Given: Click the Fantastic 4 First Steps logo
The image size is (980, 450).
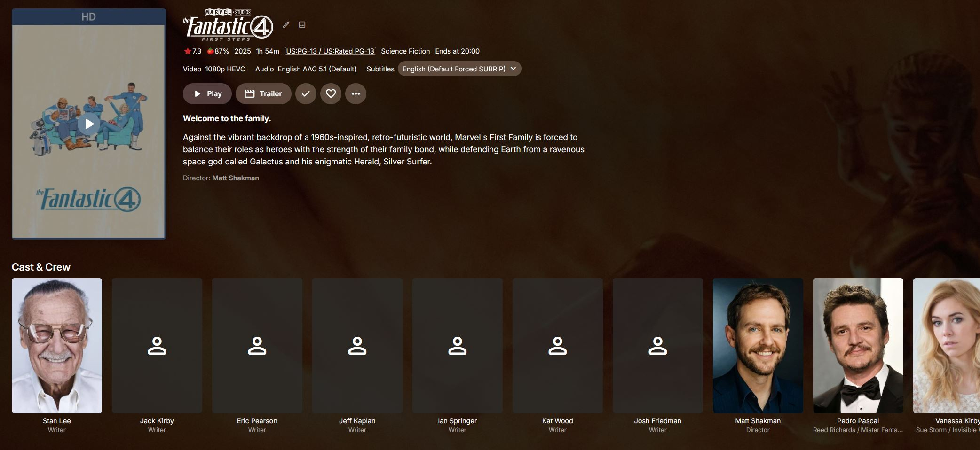Looking at the screenshot, I should [x=228, y=25].
